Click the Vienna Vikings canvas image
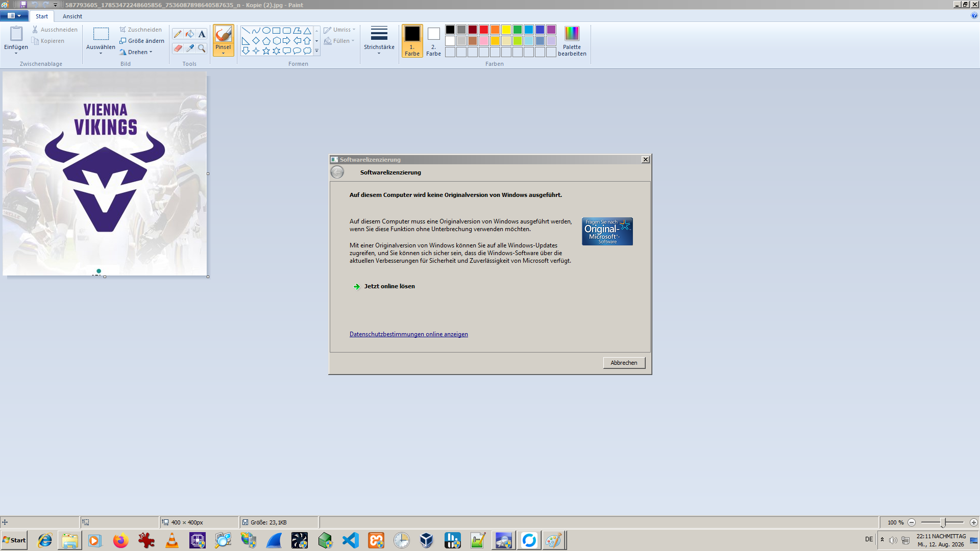 pos(105,173)
